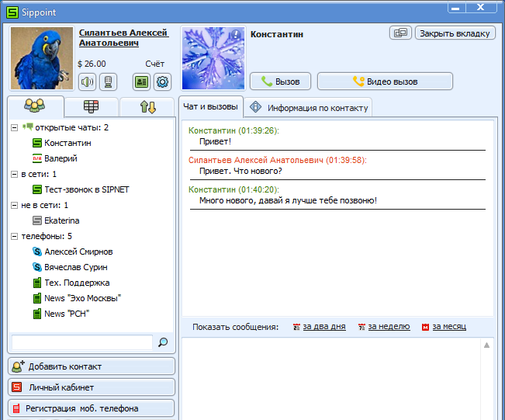This screenshot has height=420, width=505.
Task: Start a Видео вызов
Action: point(385,82)
